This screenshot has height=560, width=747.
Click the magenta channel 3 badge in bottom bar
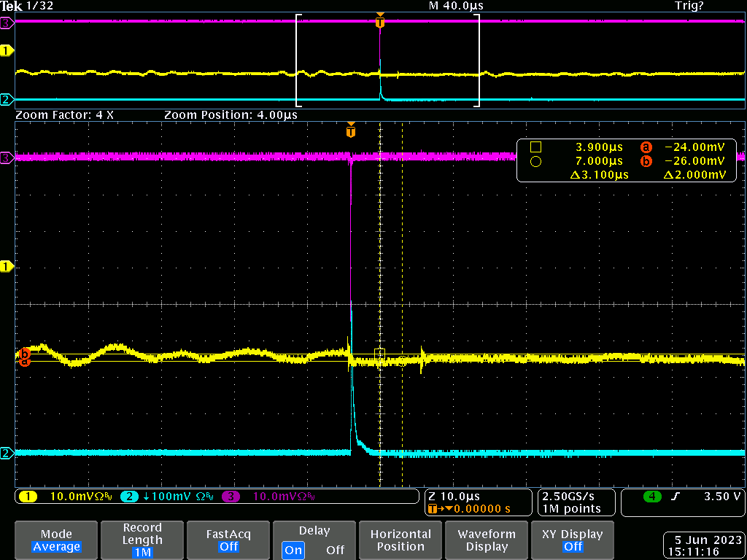click(x=231, y=497)
